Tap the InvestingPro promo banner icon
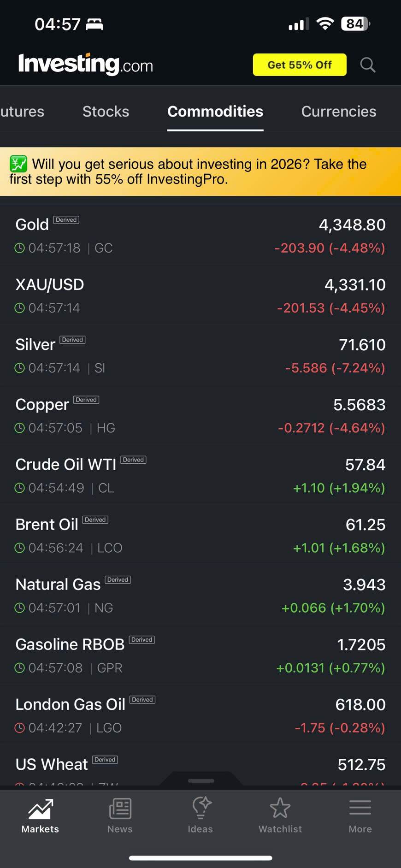401x868 pixels. [x=18, y=164]
